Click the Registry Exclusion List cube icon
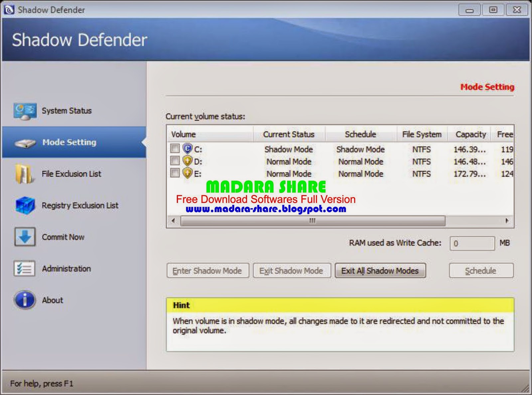 tap(25, 205)
